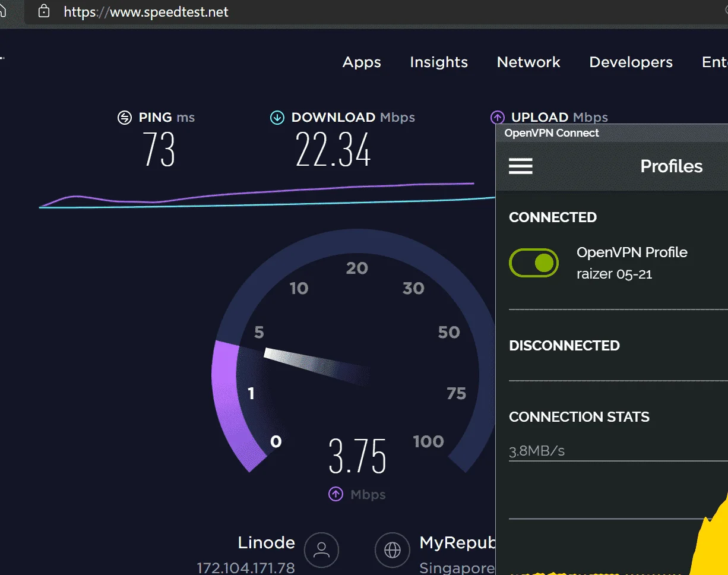This screenshot has width=728, height=575.
Task: Click the ping icon next to PING
Action: tap(124, 118)
